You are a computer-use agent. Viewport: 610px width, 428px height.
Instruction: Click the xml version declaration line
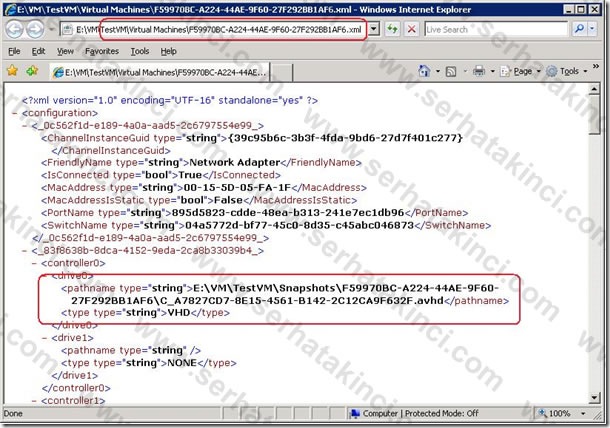pos(170,100)
